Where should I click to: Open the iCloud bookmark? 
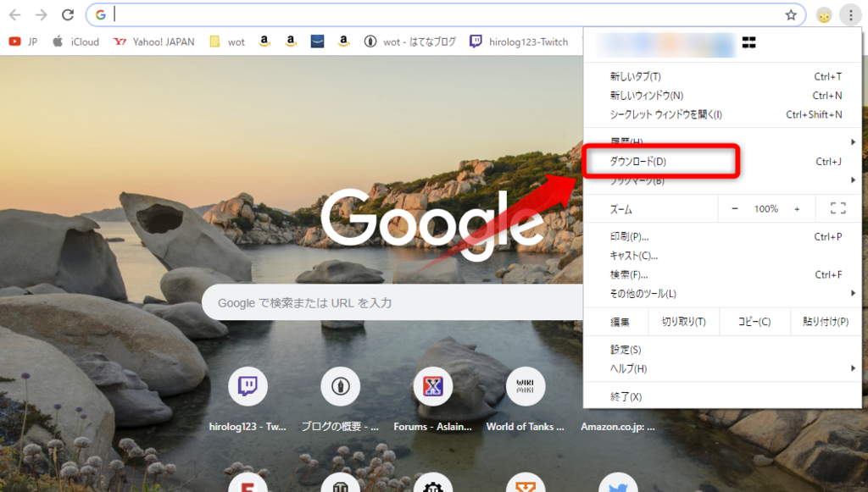[75, 41]
